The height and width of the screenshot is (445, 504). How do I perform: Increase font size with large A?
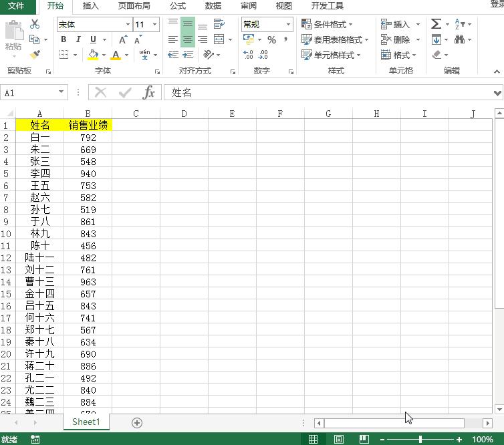click(x=122, y=39)
